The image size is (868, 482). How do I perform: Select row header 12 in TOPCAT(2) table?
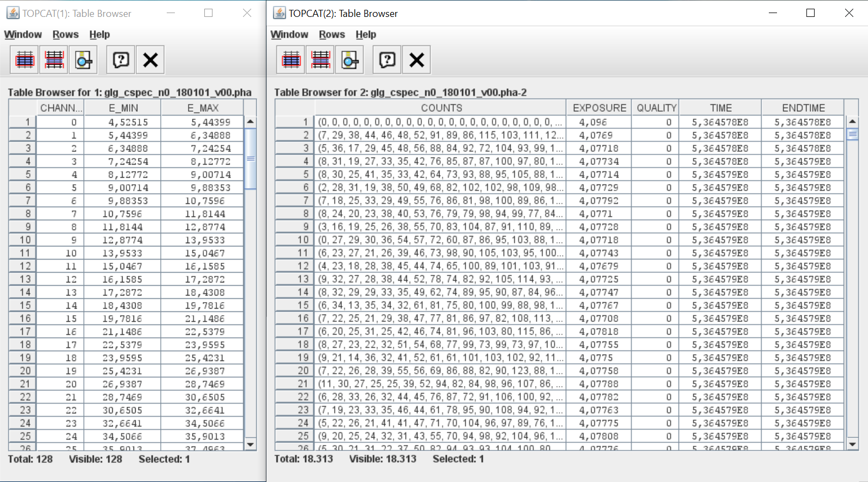pos(295,266)
